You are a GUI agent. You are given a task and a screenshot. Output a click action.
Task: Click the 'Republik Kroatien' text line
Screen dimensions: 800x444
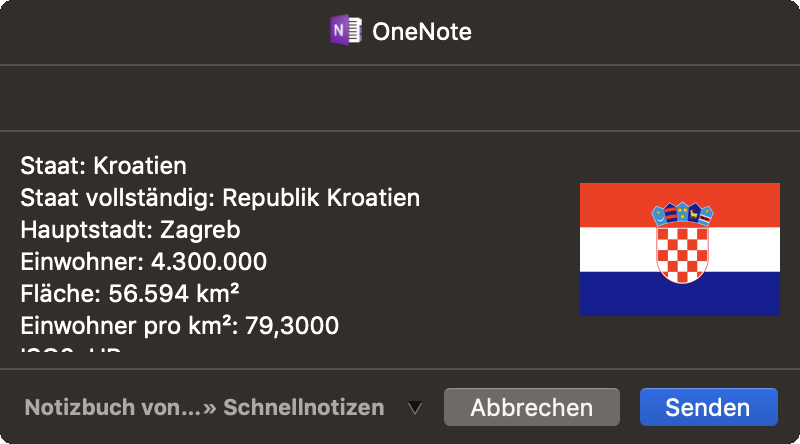point(220,198)
